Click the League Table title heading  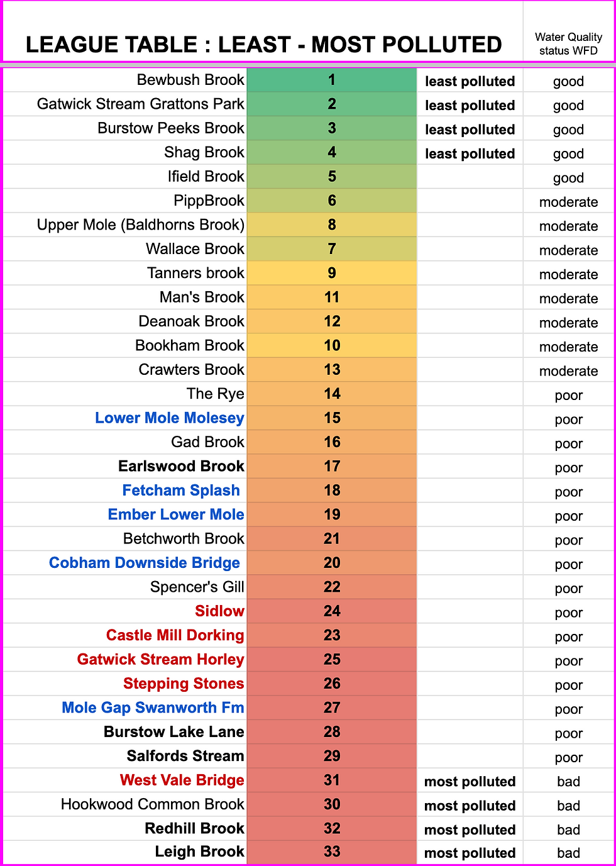pyautogui.click(x=264, y=45)
